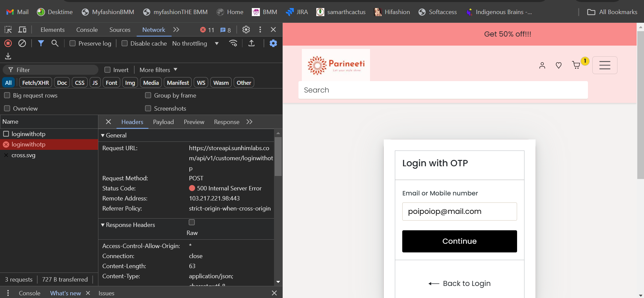Expand the More filters dropdown
This screenshot has width=644, height=298.
[158, 70]
